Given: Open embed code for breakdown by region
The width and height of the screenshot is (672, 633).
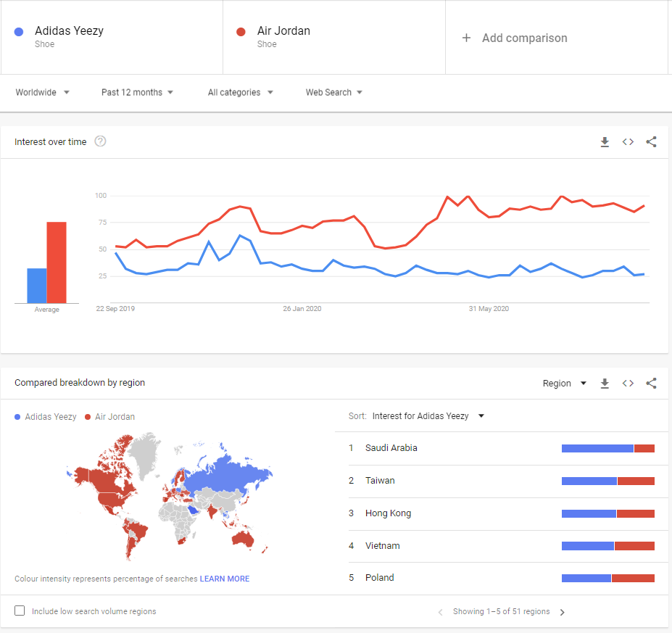Looking at the screenshot, I should point(628,383).
